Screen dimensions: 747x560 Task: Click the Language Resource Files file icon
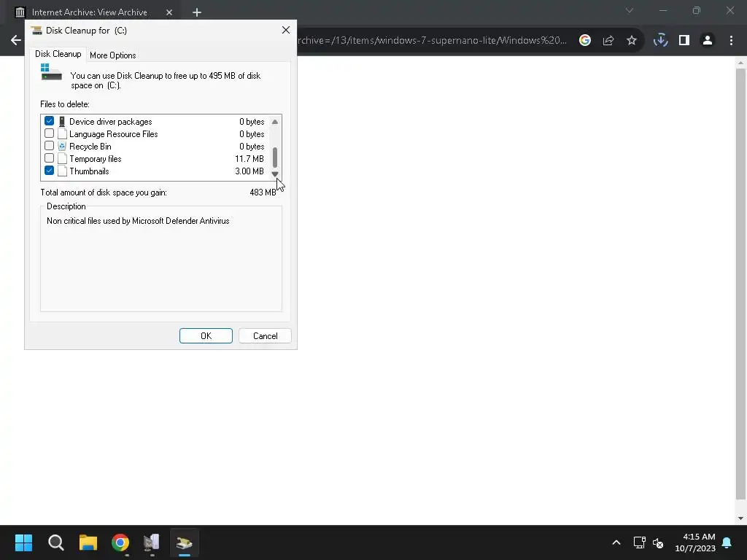tap(63, 134)
